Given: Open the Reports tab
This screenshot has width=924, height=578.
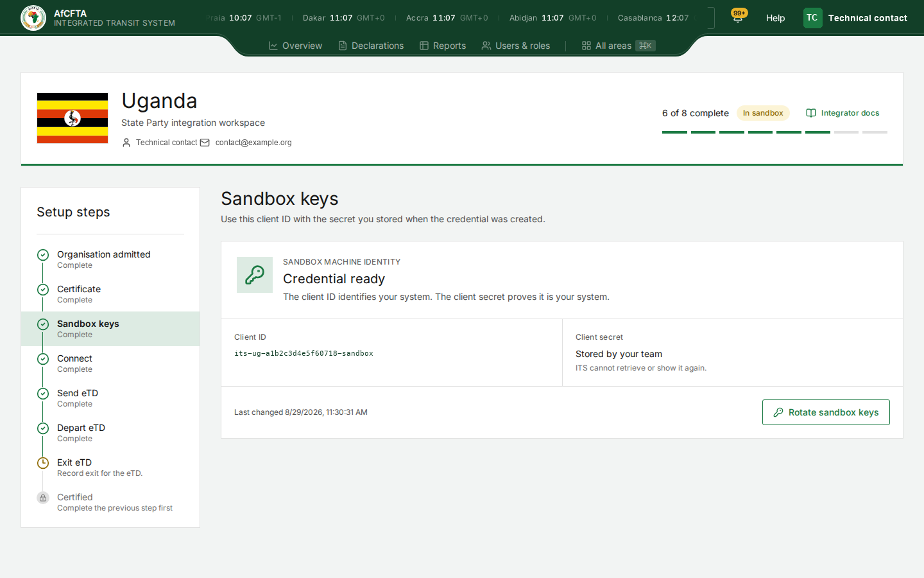Looking at the screenshot, I should point(443,46).
